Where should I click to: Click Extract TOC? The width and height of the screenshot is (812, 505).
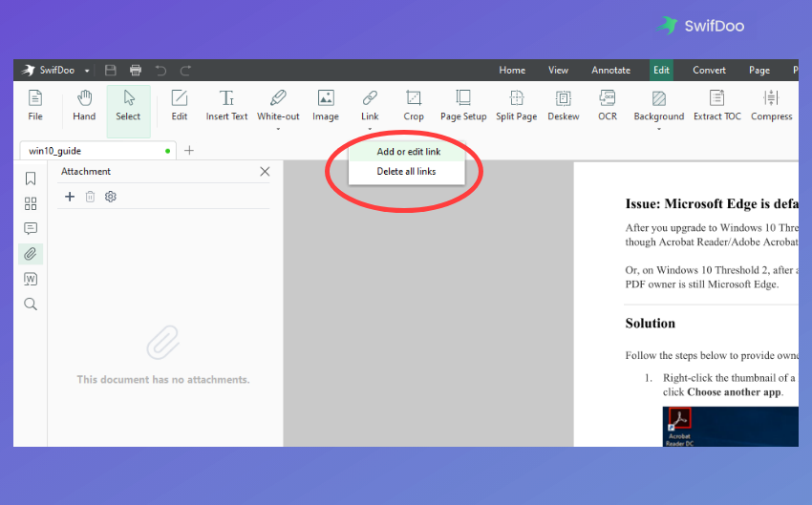pos(717,106)
